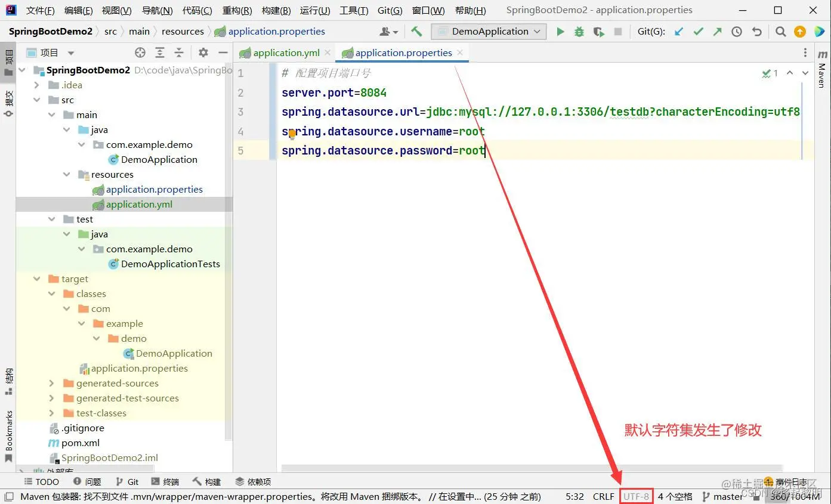Click the master branch widget
Screen dimensions: 831x504
(x=722, y=496)
